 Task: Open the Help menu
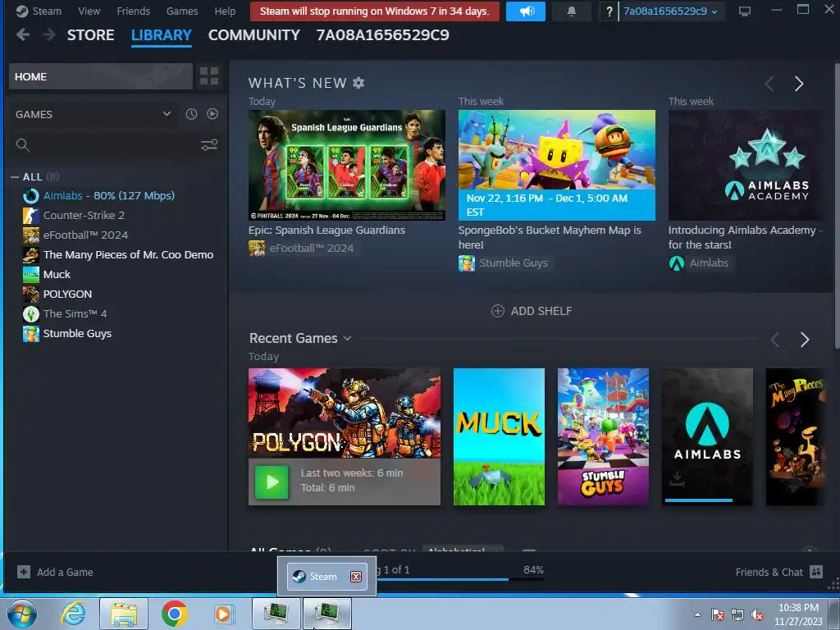point(225,11)
